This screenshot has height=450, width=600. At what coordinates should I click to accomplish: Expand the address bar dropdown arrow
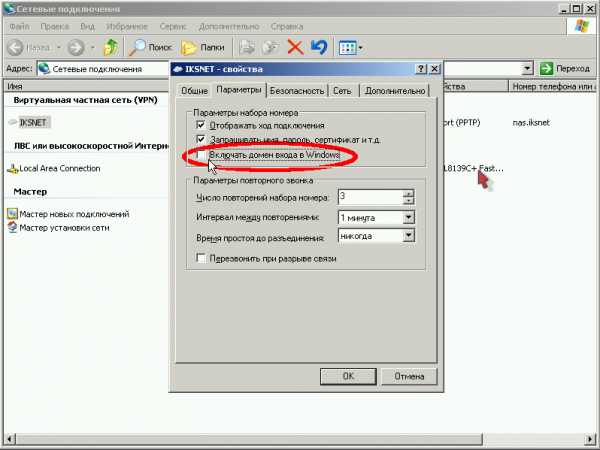pyautogui.click(x=527, y=69)
